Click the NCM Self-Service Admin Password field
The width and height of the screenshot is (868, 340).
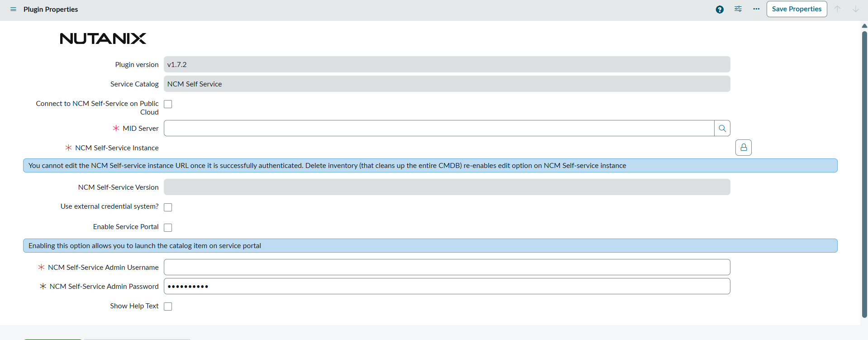(447, 287)
